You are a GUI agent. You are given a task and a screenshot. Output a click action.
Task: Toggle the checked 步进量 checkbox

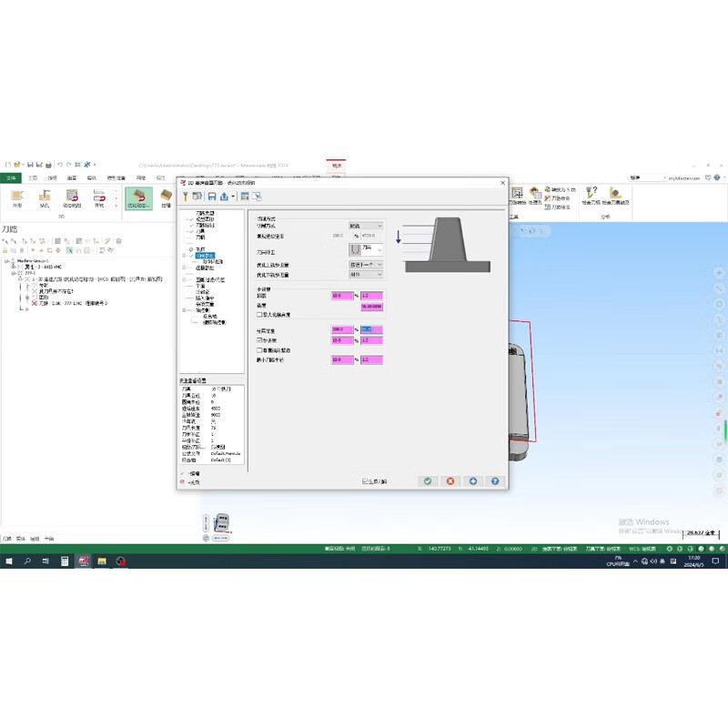[x=259, y=340]
